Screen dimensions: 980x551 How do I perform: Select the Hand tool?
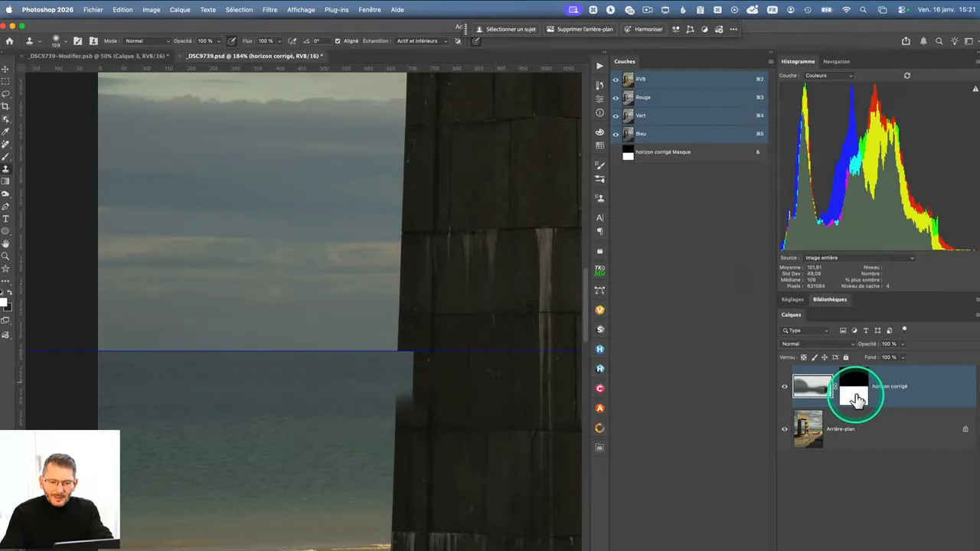(x=5, y=244)
